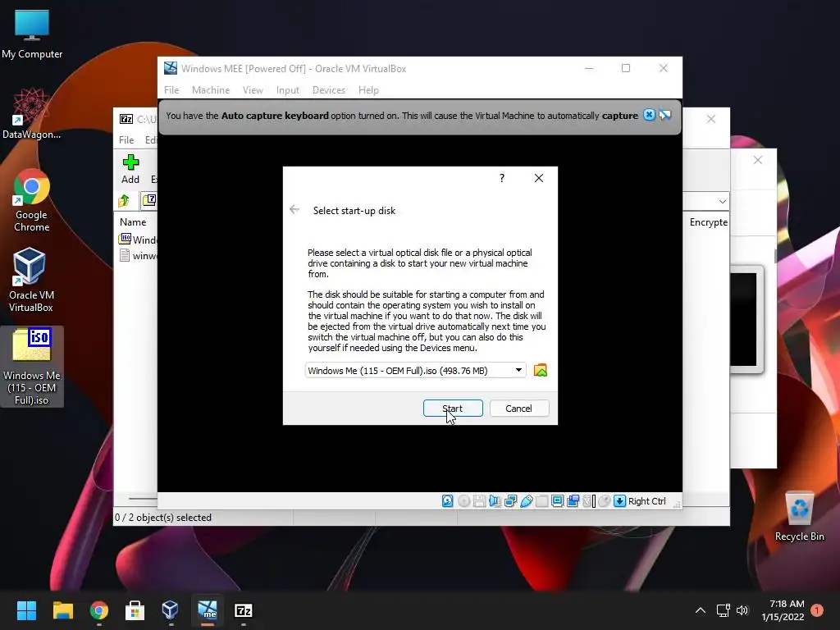The width and height of the screenshot is (840, 630).
Task: Open Oracle VM VirtualBox desktop shortcut
Action: (x=31, y=280)
